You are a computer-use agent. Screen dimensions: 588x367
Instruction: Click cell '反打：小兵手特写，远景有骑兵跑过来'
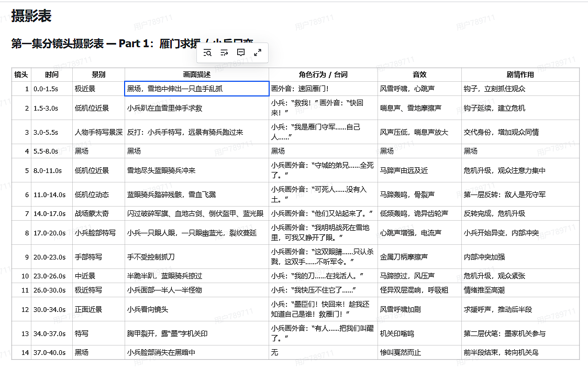(197, 132)
